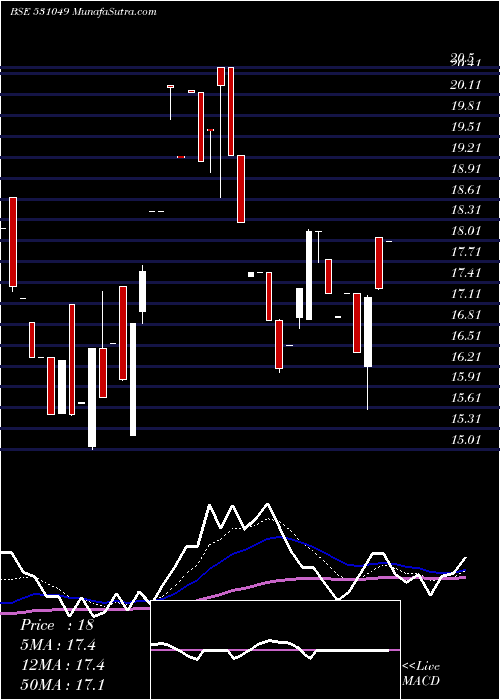The height and width of the screenshot is (700, 500).
Task: Click the 15.31 price axis label
Action: [x=466, y=419]
